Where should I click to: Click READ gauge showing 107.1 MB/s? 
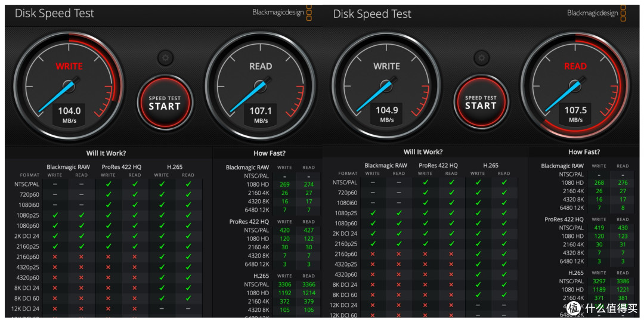coord(261,87)
